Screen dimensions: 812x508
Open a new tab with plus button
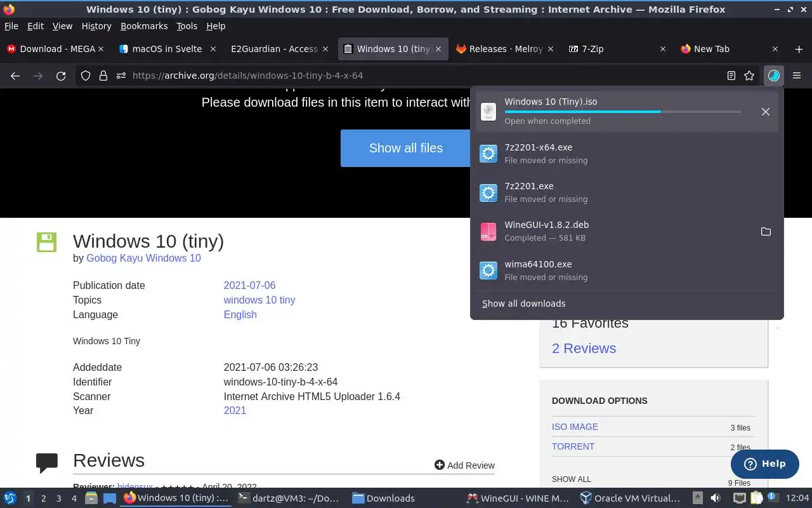799,49
